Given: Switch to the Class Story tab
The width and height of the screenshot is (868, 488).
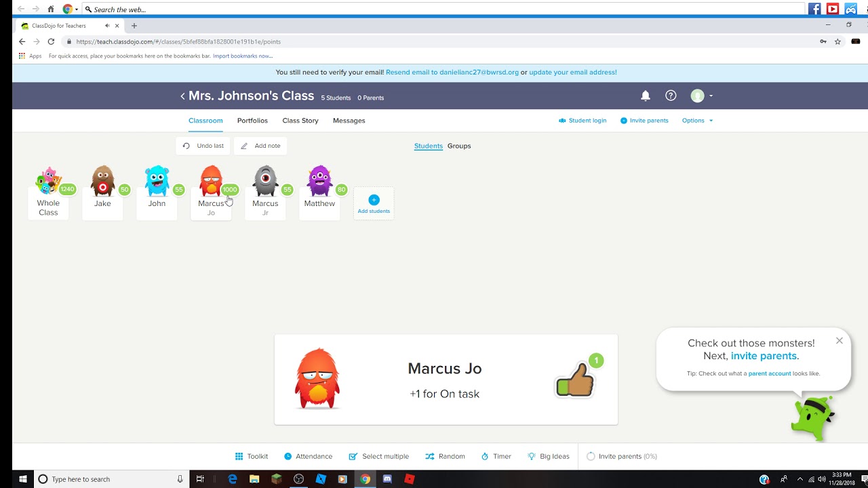Looking at the screenshot, I should click(x=300, y=121).
